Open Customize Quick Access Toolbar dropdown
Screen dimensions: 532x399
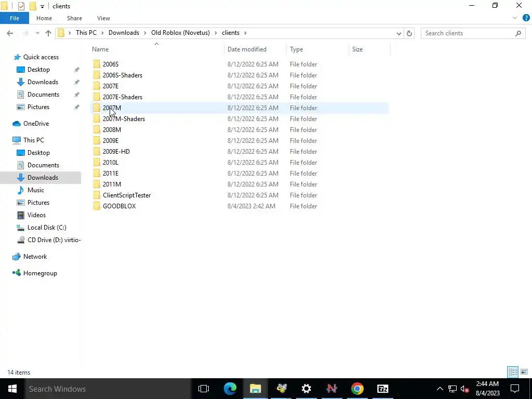pyautogui.click(x=42, y=6)
